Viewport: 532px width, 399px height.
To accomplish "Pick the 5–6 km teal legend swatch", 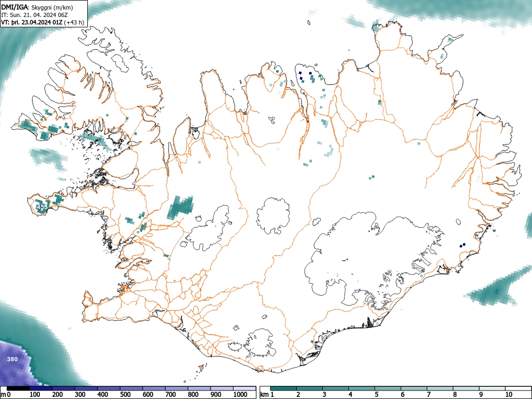I will click(x=388, y=388).
